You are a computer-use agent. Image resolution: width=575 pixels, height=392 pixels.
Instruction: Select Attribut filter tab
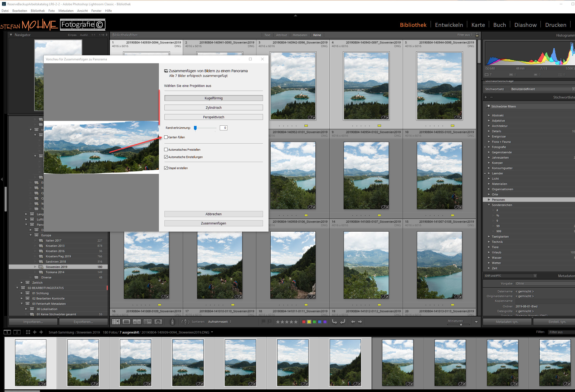[281, 35]
